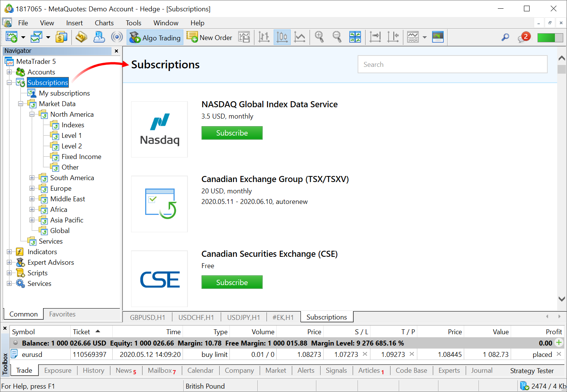Open the chat notifications icon with badge
The height and width of the screenshot is (392, 567).
point(524,37)
